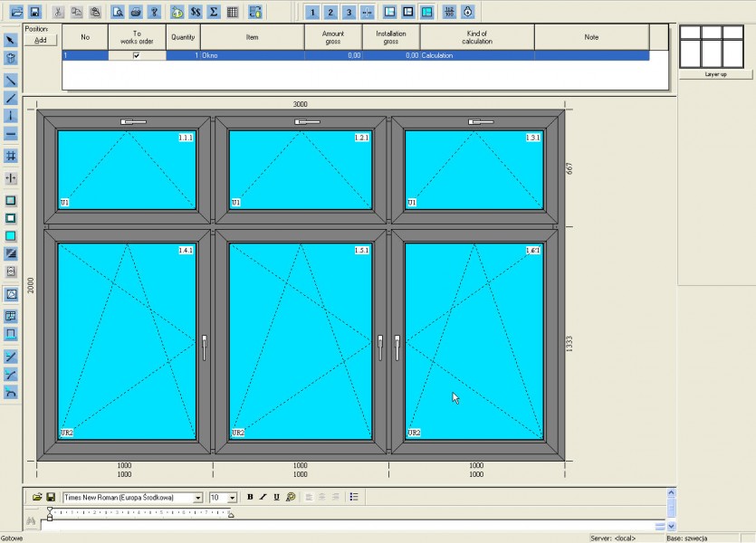756x543 pixels.
Task: Click the copy icon in top toolbar
Action: [77, 12]
